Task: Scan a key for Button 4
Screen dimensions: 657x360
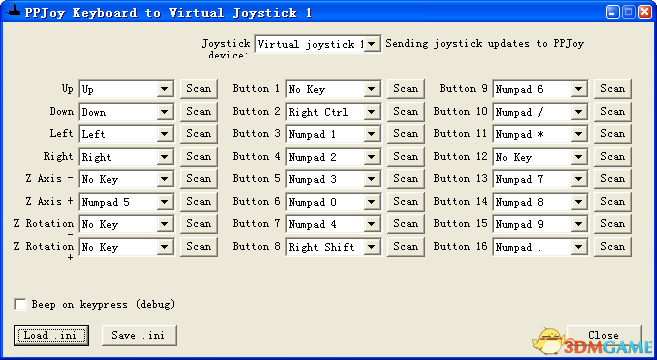Action: [406, 157]
